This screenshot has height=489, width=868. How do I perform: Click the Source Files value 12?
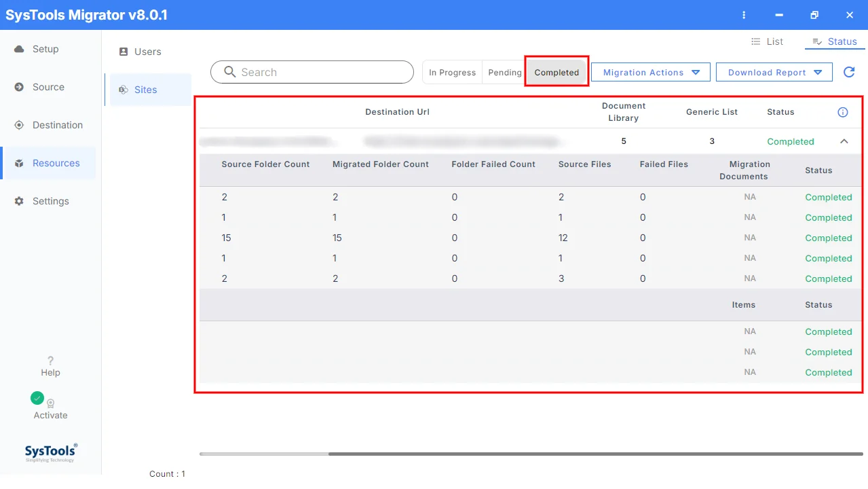click(563, 238)
